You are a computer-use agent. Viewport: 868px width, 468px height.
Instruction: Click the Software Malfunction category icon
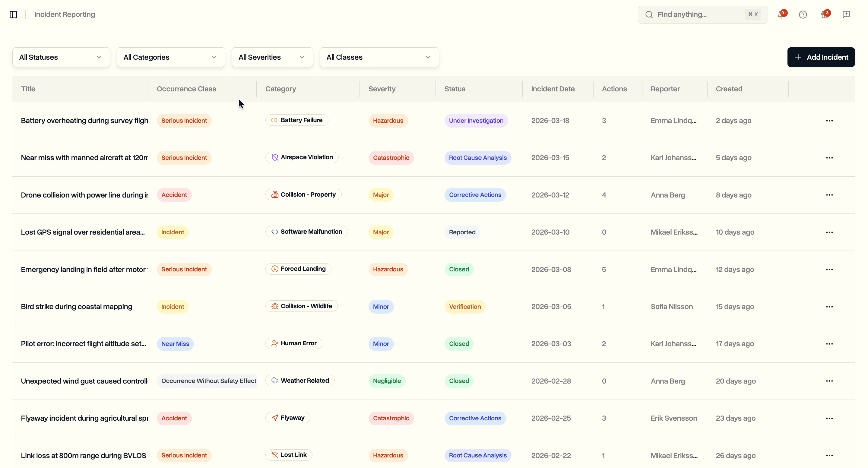pos(275,232)
